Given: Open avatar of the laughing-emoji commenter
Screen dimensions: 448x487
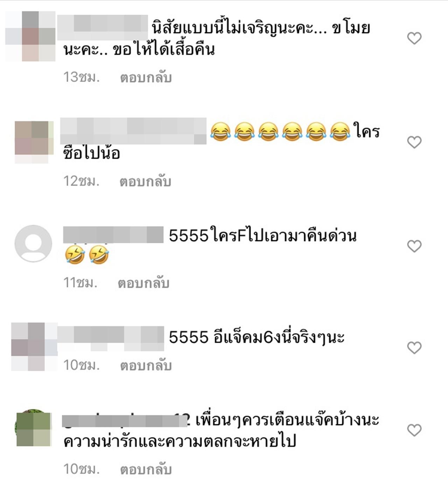Looking at the screenshot, I should (34, 142).
